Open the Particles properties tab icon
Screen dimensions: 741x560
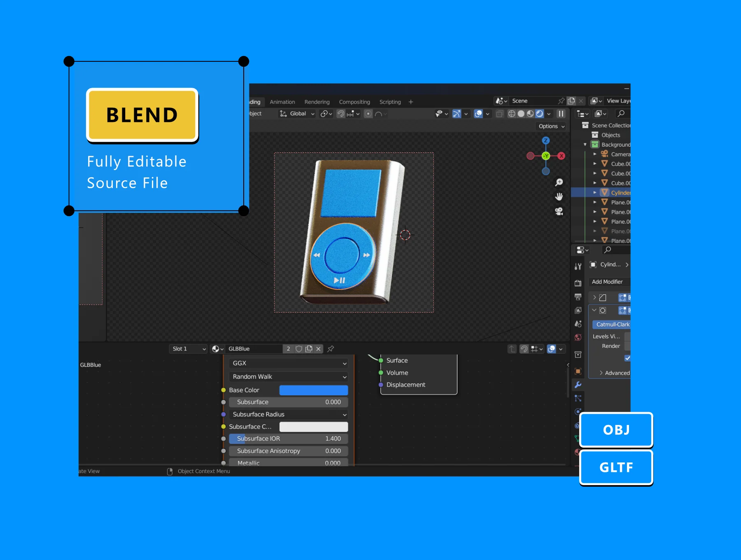tap(578, 398)
